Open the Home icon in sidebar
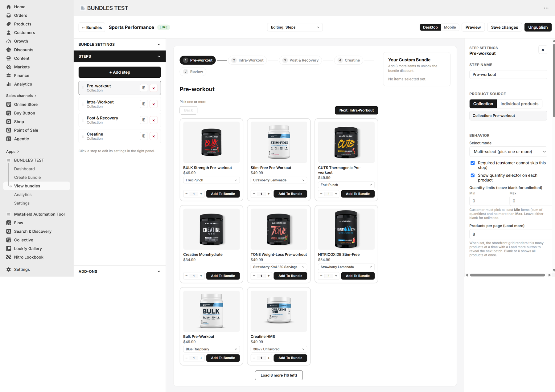This screenshot has height=392, width=555. (9, 7)
